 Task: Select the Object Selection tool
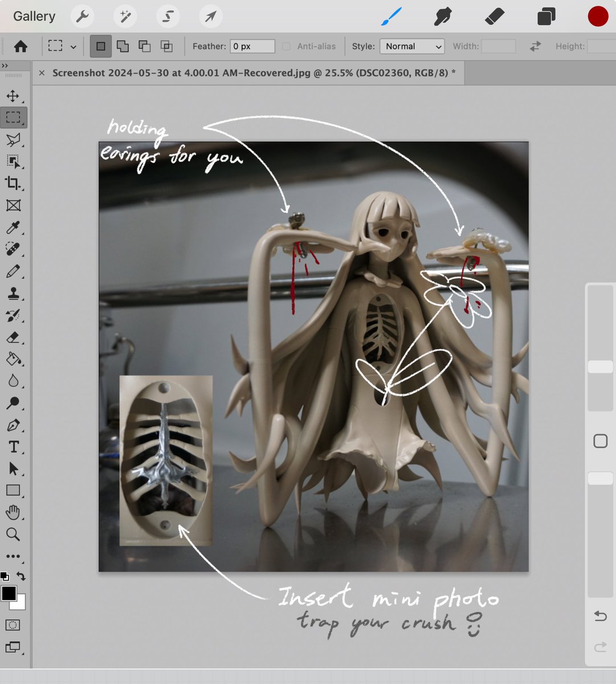[13, 161]
